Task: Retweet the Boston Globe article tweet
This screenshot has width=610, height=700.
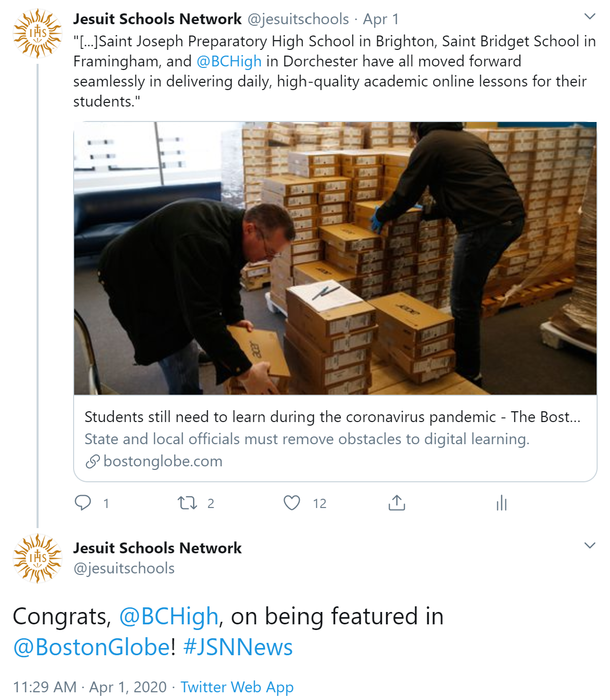Action: click(187, 502)
